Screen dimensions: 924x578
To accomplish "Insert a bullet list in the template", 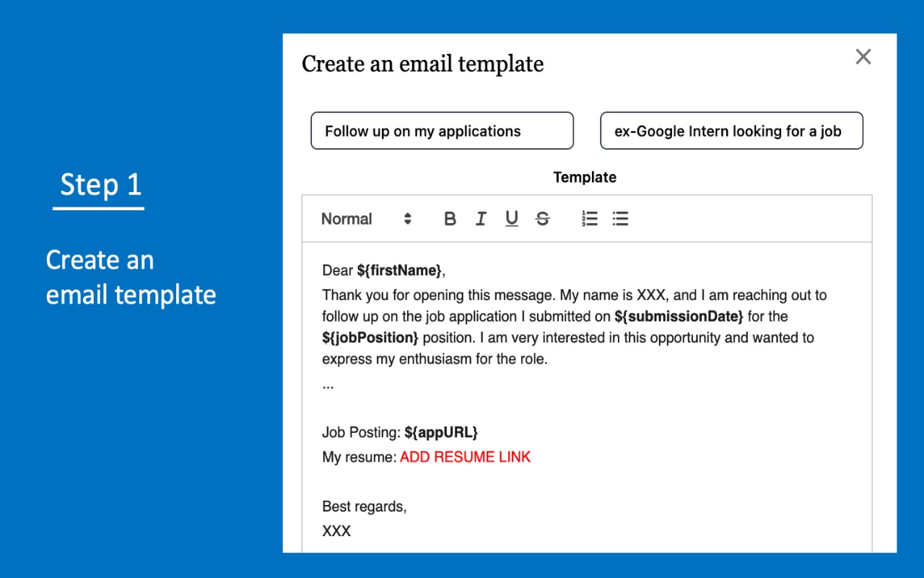I will [620, 218].
